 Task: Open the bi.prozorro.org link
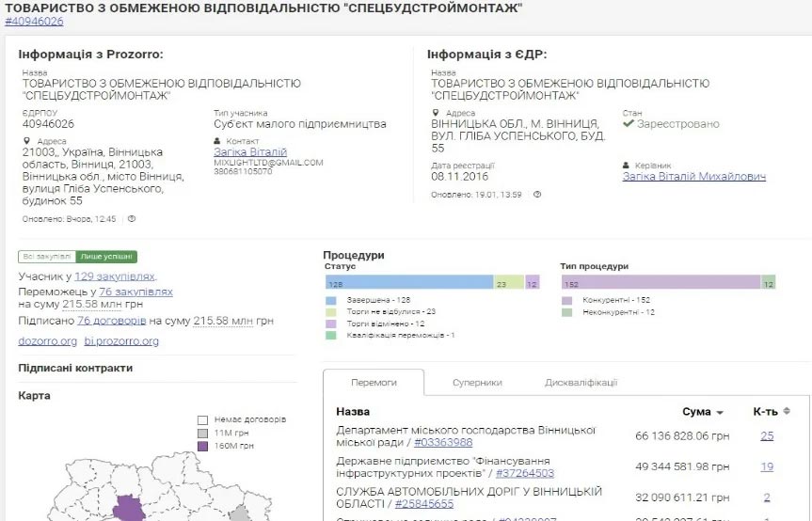[121, 341]
